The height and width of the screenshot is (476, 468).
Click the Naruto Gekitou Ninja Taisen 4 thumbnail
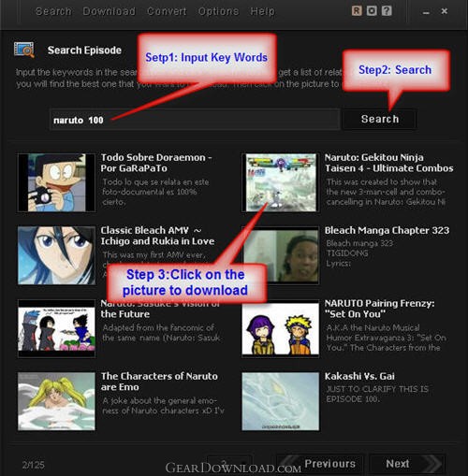[x=281, y=182]
